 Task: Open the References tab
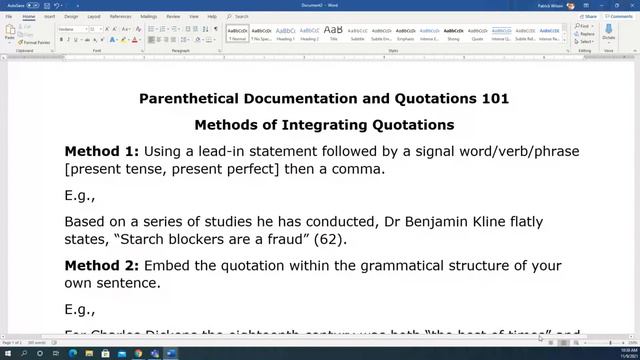pyautogui.click(x=120, y=17)
